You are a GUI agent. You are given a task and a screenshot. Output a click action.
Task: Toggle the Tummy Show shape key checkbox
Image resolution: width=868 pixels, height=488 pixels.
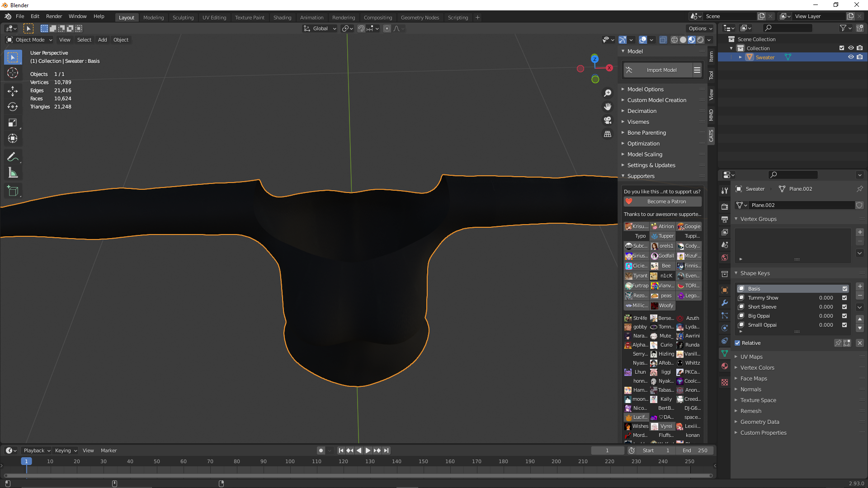(x=844, y=298)
